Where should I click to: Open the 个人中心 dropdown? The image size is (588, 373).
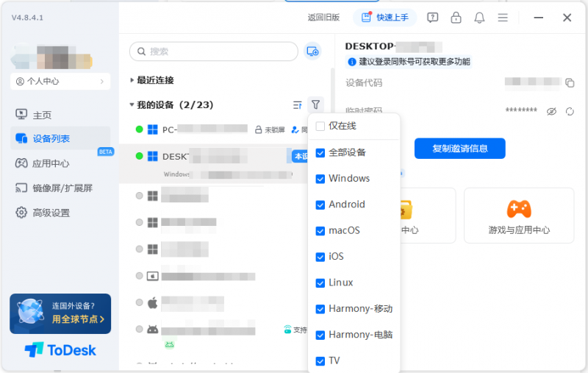(60, 82)
